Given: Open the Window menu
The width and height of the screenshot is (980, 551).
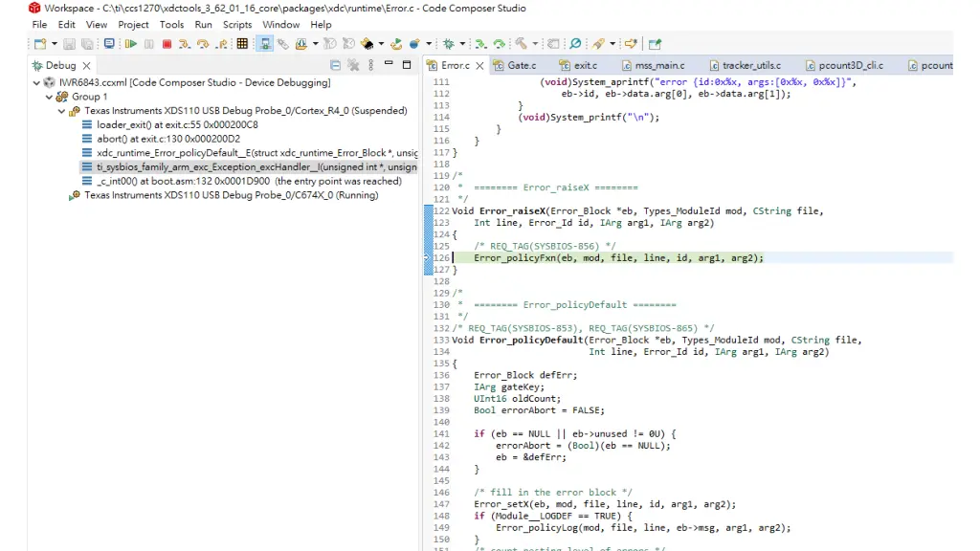Looking at the screenshot, I should click(x=280, y=24).
